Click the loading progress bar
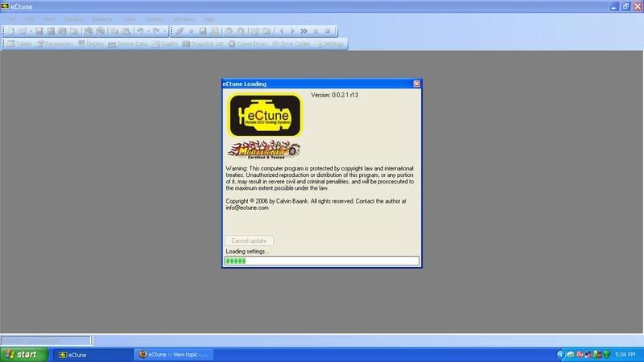 pos(322,261)
